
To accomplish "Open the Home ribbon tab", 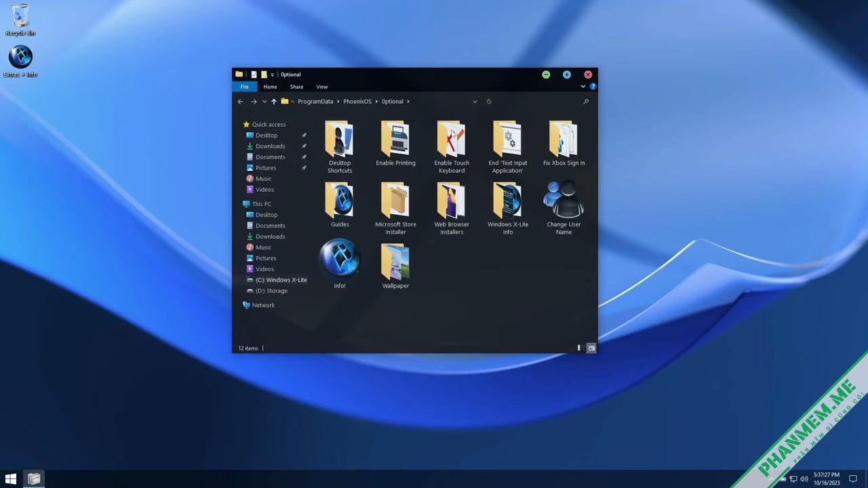I will click(x=270, y=87).
